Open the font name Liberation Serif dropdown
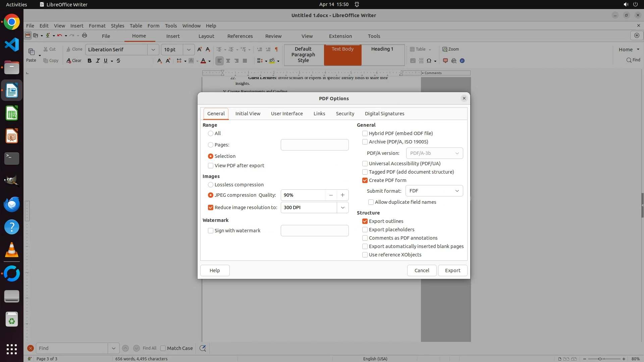The image size is (644, 362). point(153,50)
